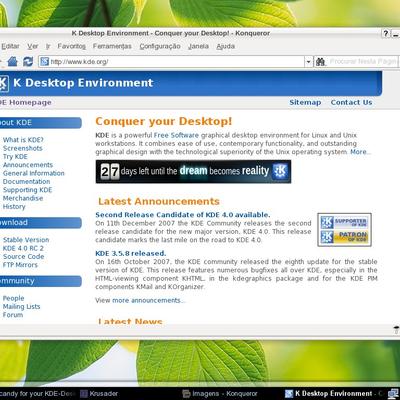The height and width of the screenshot is (400, 400).
Task: Switch to Imagens - Konqueror taskbar entry
Action: click(221, 394)
